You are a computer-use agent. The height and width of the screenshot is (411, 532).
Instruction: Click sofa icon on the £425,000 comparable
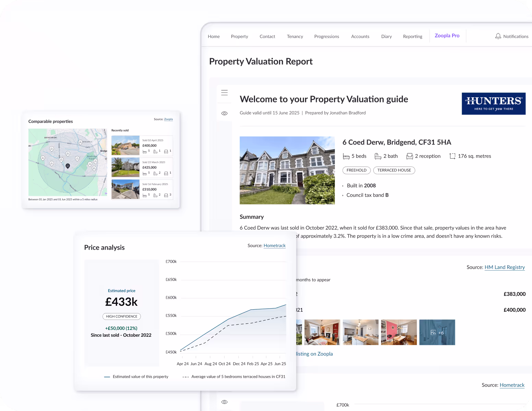pyautogui.click(x=166, y=173)
